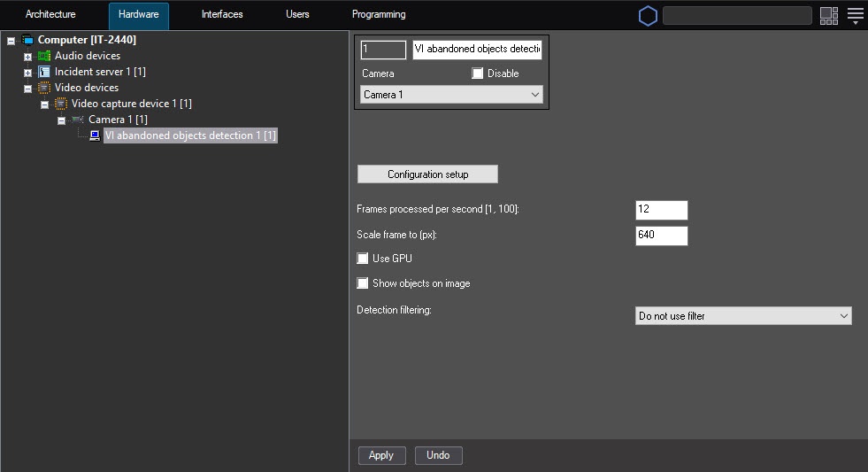Select VI abandoned objects detection 1 tree item
Viewport: 868px width, 472px height.
point(190,135)
